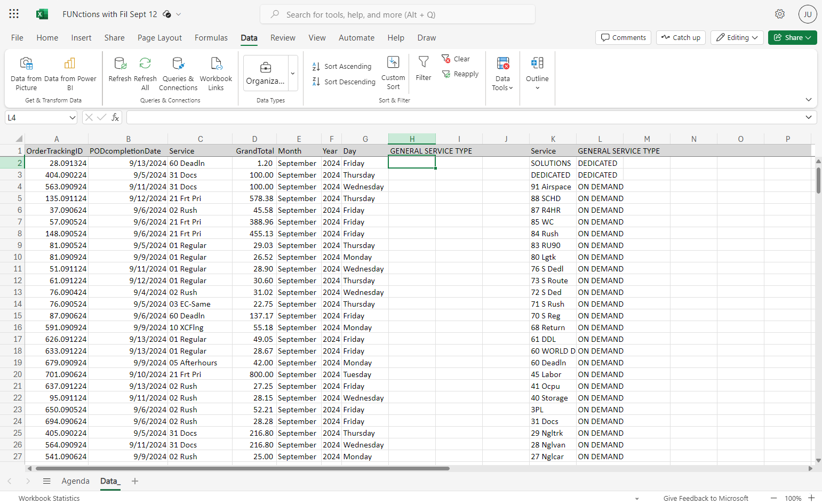Select all cells with corner triangle

pyautogui.click(x=18, y=139)
